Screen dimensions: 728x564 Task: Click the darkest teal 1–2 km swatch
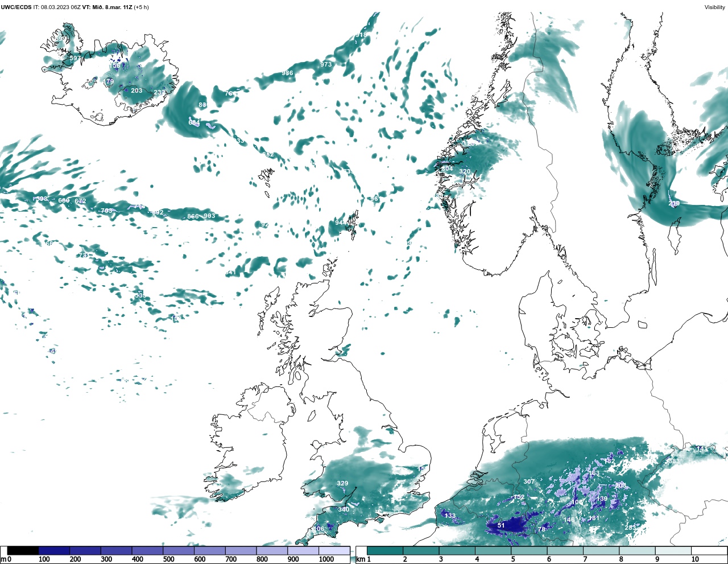click(x=385, y=551)
